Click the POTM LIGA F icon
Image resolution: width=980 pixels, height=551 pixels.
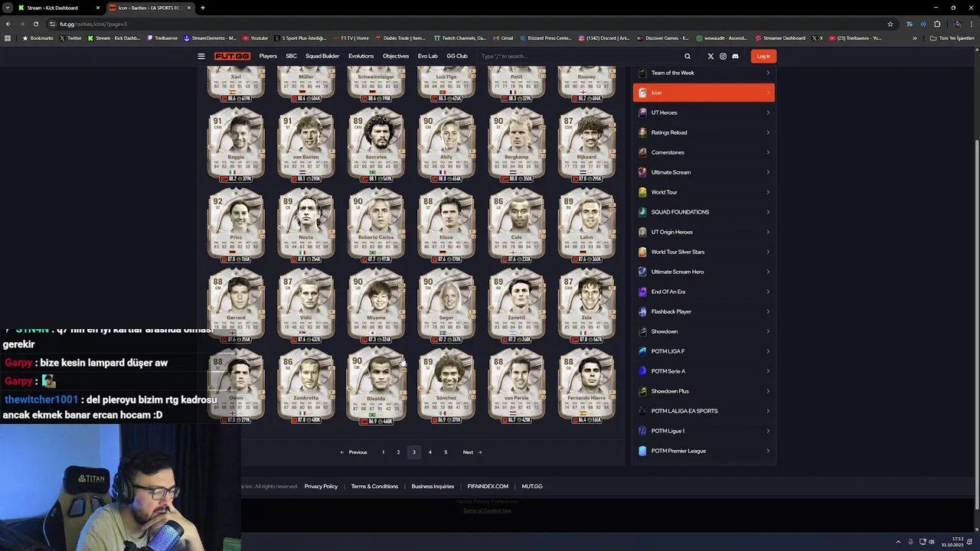click(642, 351)
